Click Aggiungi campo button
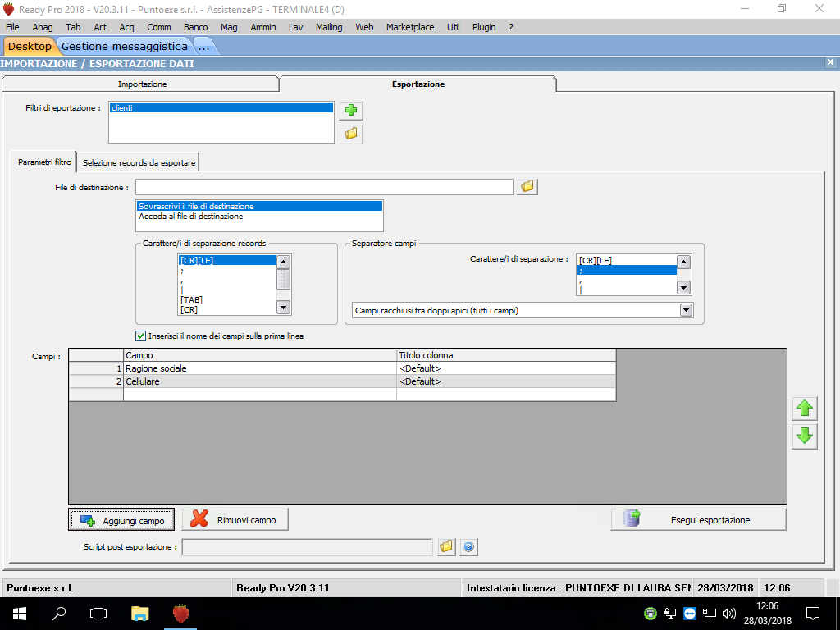Image resolution: width=840 pixels, height=630 pixels. point(121,519)
